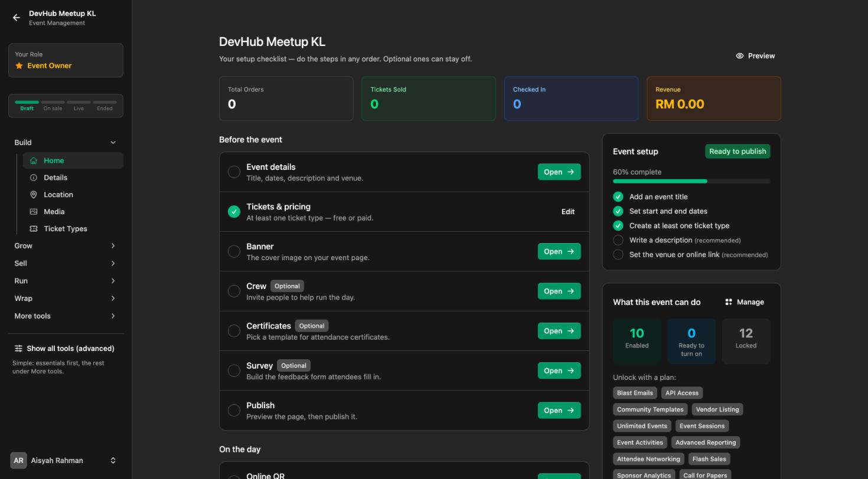Toggle the Certificates step circle
Viewport: 868px width, 479px height.
(234, 331)
